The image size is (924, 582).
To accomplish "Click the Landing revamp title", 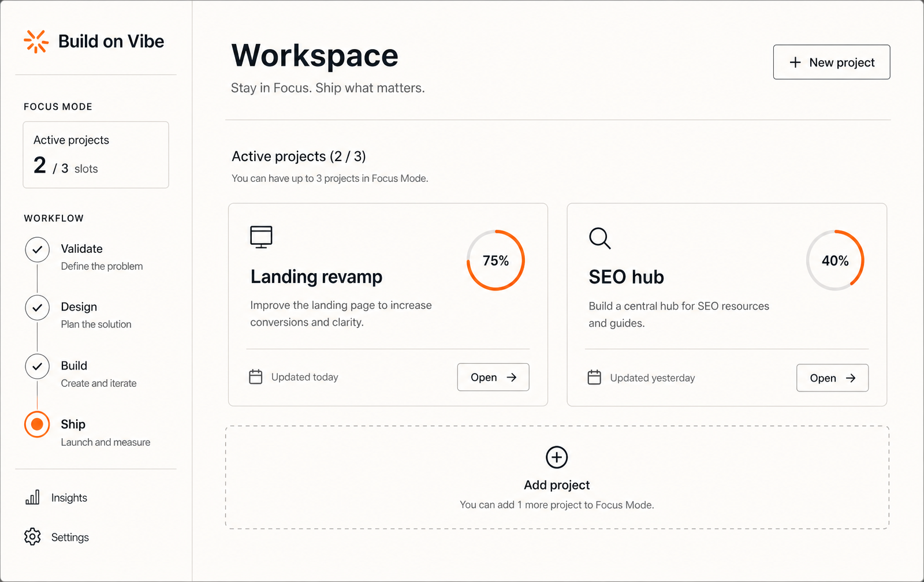I will tap(316, 277).
